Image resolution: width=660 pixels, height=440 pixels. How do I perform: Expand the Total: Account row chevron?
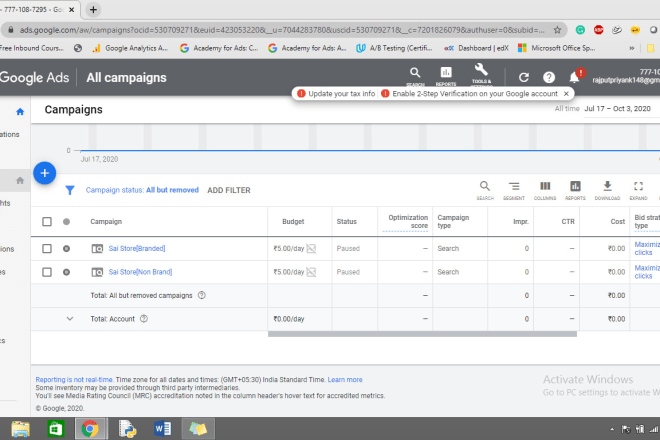[70, 319]
